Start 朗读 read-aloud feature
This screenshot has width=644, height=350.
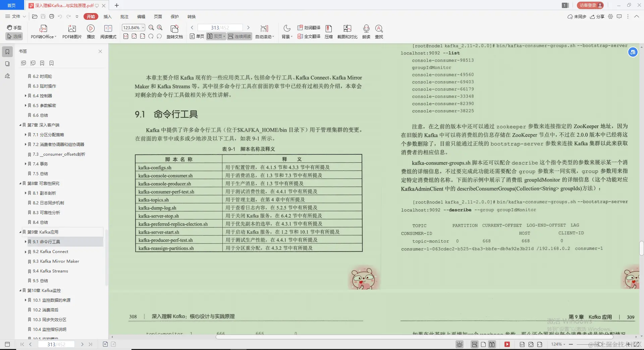pyautogui.click(x=366, y=31)
